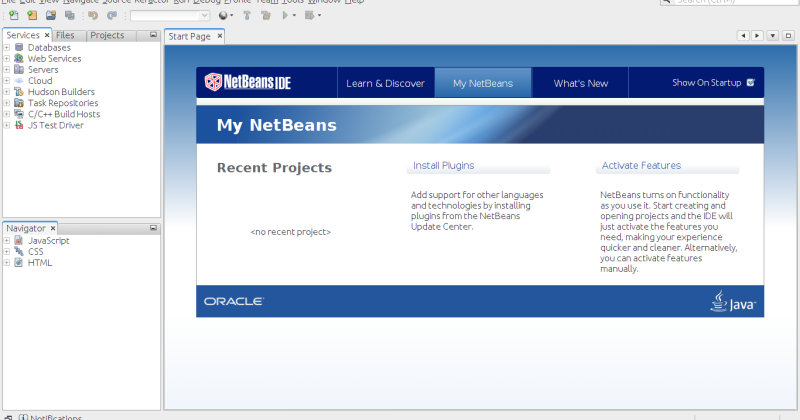
Task: Expand the CSS node in Navigator
Action: click(7, 252)
